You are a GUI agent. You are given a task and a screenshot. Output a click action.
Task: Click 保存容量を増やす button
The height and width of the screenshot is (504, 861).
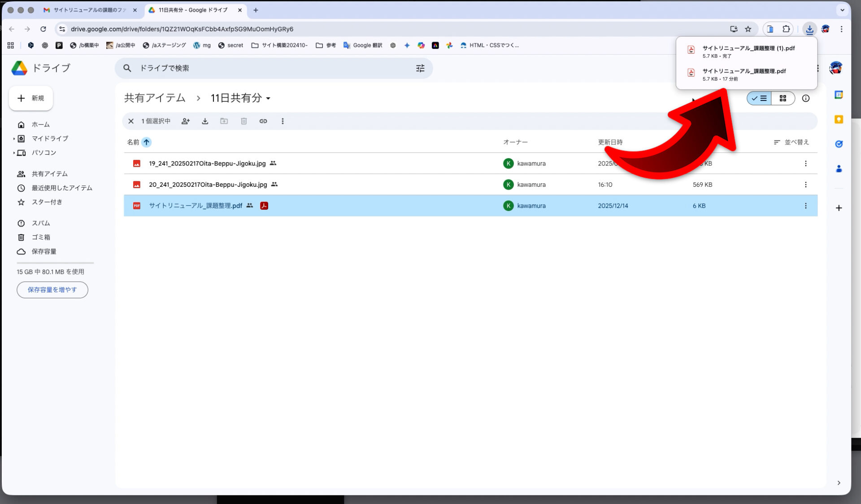pyautogui.click(x=52, y=290)
